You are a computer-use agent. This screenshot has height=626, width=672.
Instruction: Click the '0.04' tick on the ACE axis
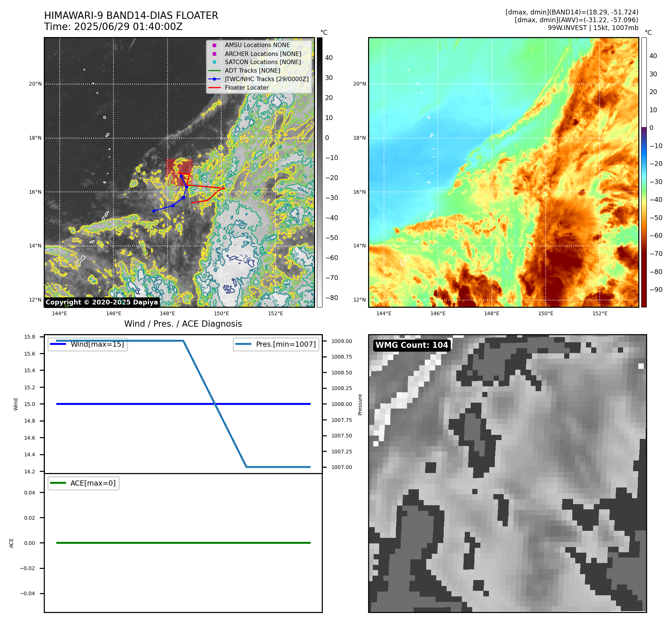[x=30, y=493]
